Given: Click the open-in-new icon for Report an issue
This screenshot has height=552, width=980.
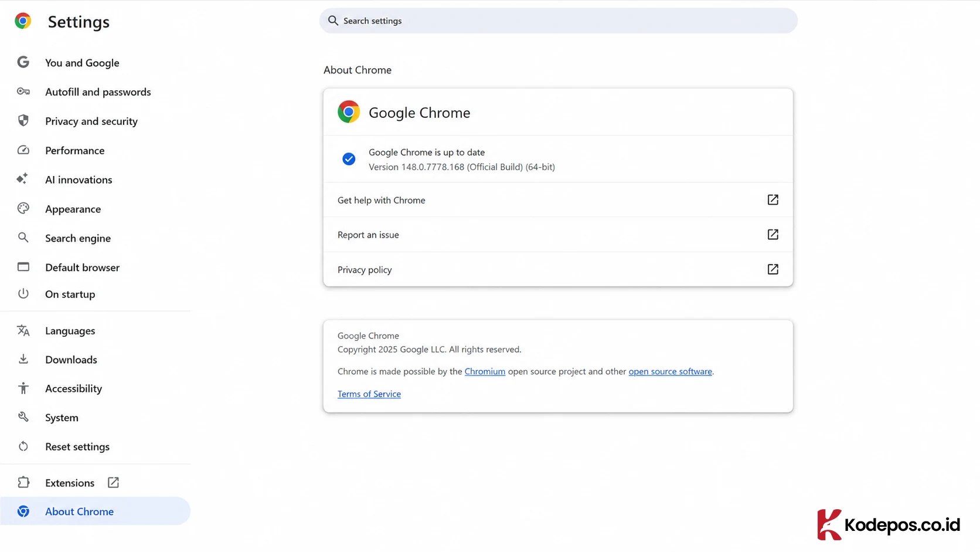Looking at the screenshot, I should 773,235.
